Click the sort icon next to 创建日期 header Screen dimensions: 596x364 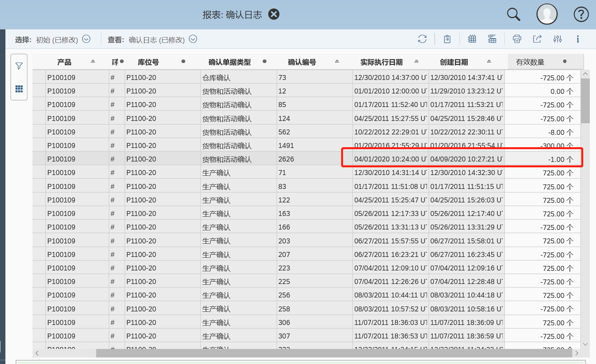coord(489,61)
